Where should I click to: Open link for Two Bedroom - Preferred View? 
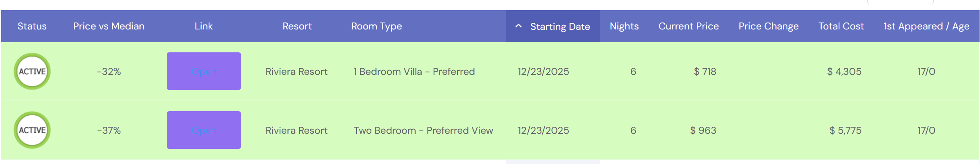click(204, 130)
